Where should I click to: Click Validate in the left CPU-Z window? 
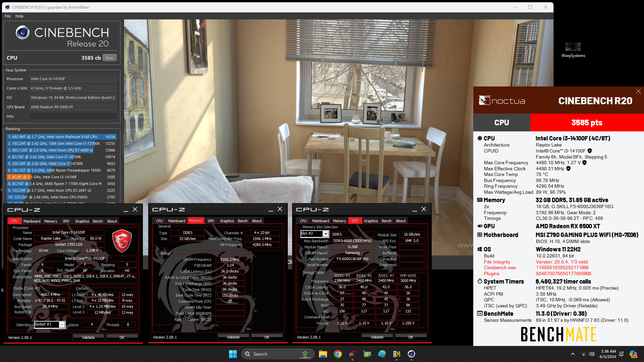88,338
